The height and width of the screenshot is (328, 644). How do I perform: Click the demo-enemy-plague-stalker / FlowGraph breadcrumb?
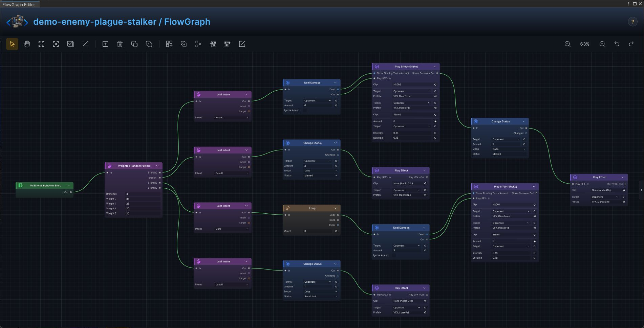(122, 22)
